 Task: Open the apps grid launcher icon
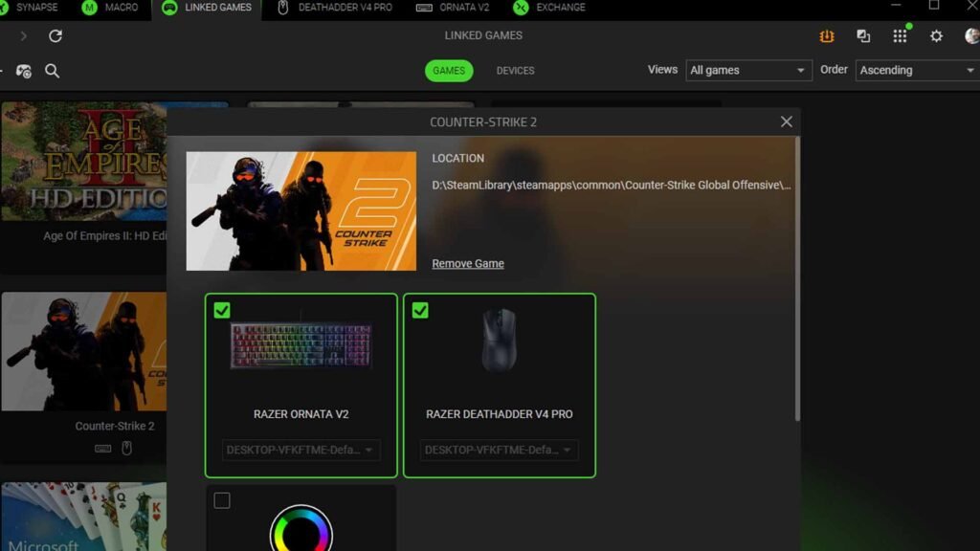[900, 36]
